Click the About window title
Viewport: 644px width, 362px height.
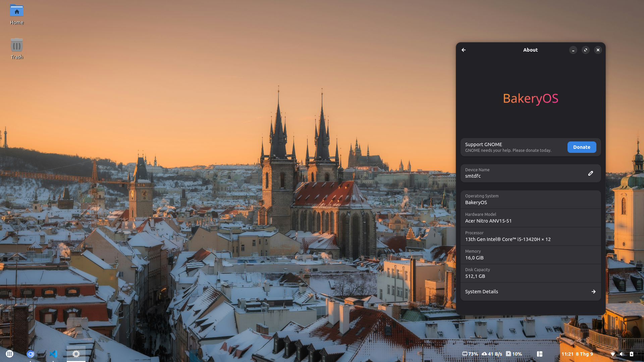pyautogui.click(x=530, y=50)
